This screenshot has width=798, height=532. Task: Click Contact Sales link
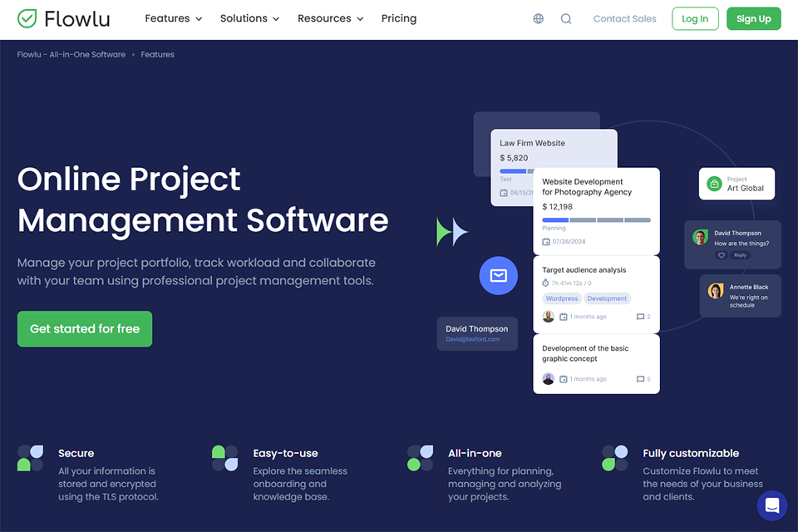pos(624,19)
